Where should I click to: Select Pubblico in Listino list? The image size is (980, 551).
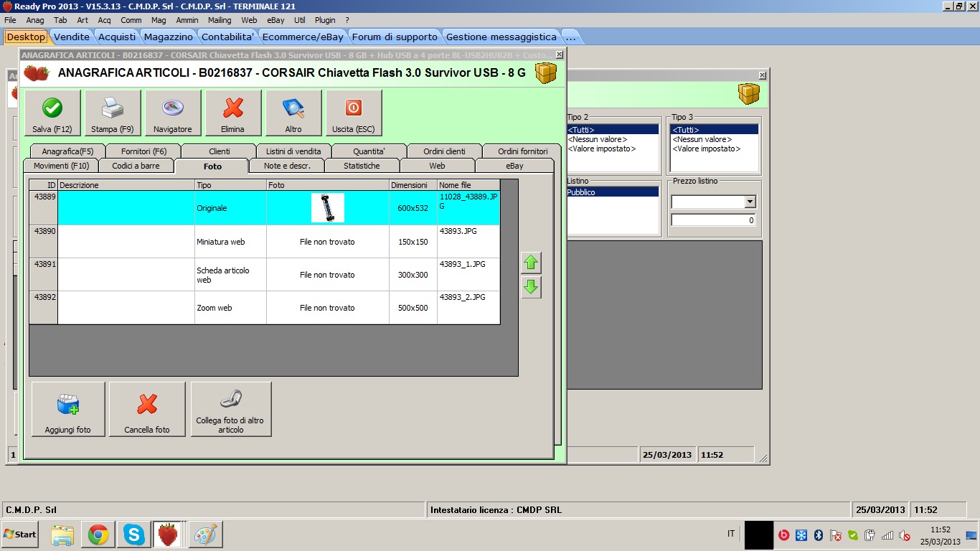(612, 192)
